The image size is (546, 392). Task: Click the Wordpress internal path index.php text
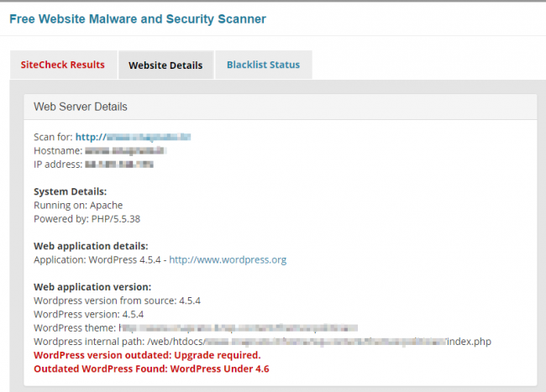(263, 342)
